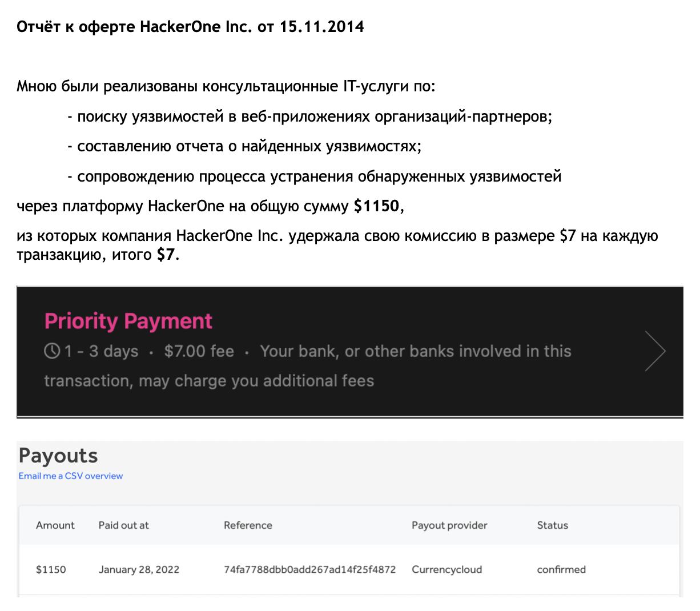Select reference 74fa7788dbb0add267ad14f25f4872

click(309, 569)
